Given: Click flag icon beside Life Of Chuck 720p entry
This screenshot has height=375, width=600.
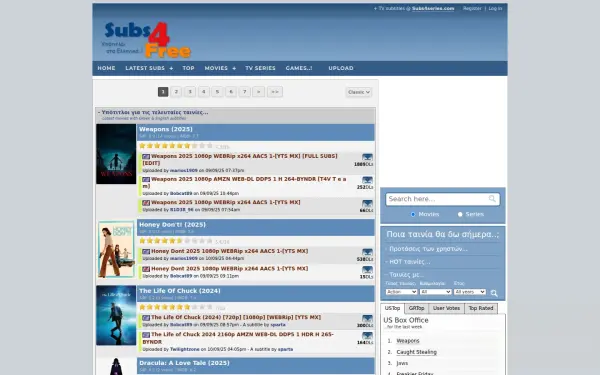Looking at the screenshot, I should [146, 318].
